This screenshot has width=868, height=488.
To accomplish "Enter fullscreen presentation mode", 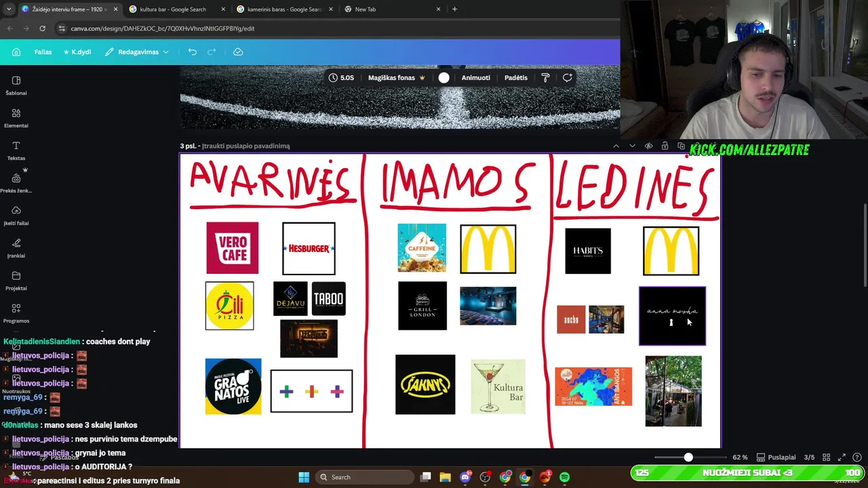I will click(842, 457).
